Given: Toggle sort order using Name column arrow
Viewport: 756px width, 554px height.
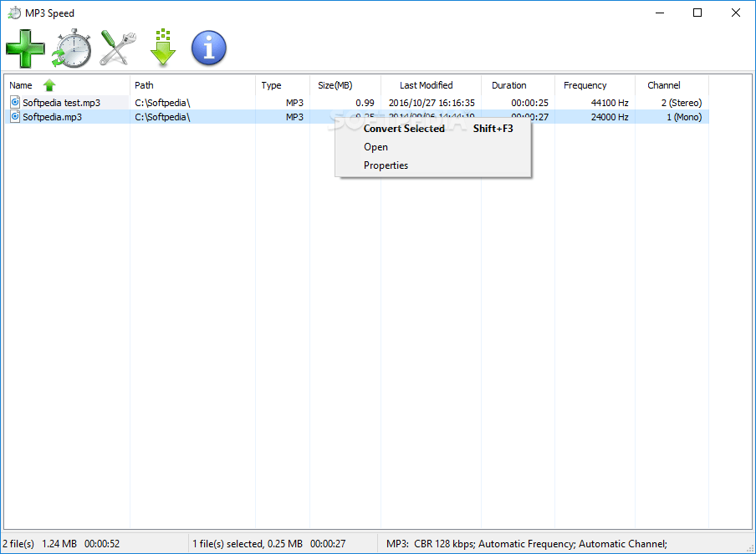Looking at the screenshot, I should coord(49,84).
